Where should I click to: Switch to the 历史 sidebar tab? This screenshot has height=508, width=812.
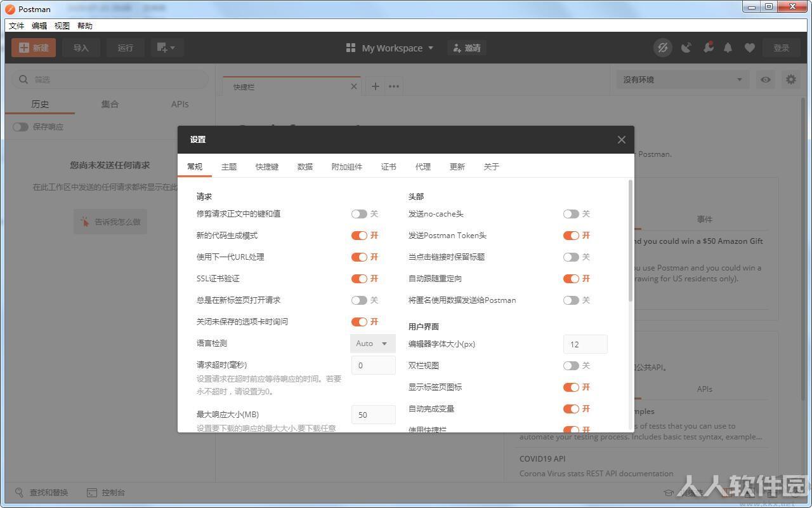[x=40, y=104]
